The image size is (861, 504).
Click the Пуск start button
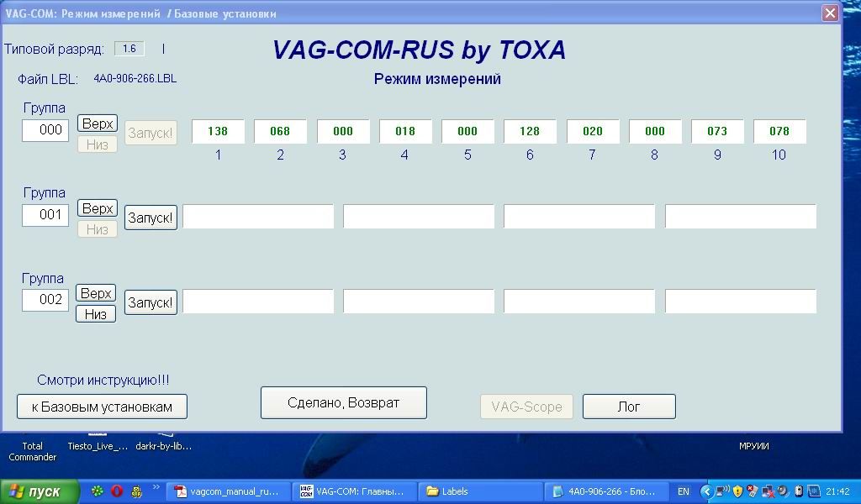39,491
